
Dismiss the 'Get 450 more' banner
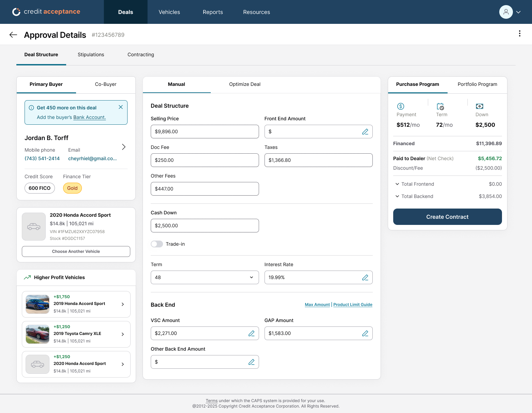(121, 107)
